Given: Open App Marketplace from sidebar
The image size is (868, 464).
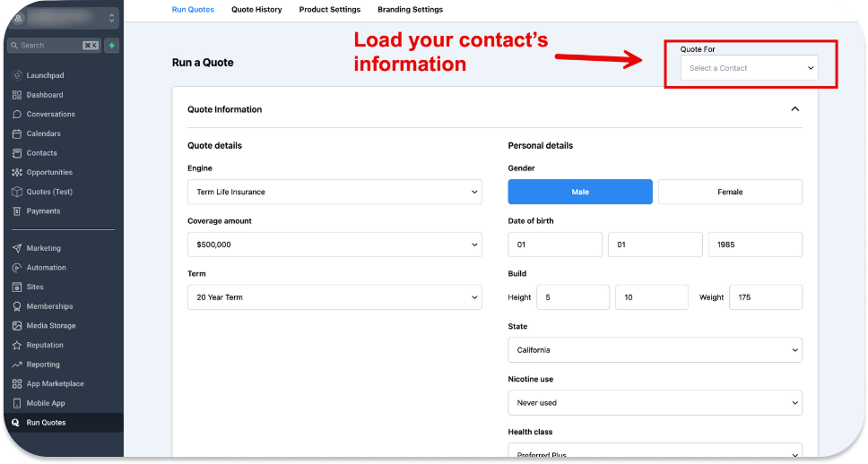Looking at the screenshot, I should coord(56,383).
